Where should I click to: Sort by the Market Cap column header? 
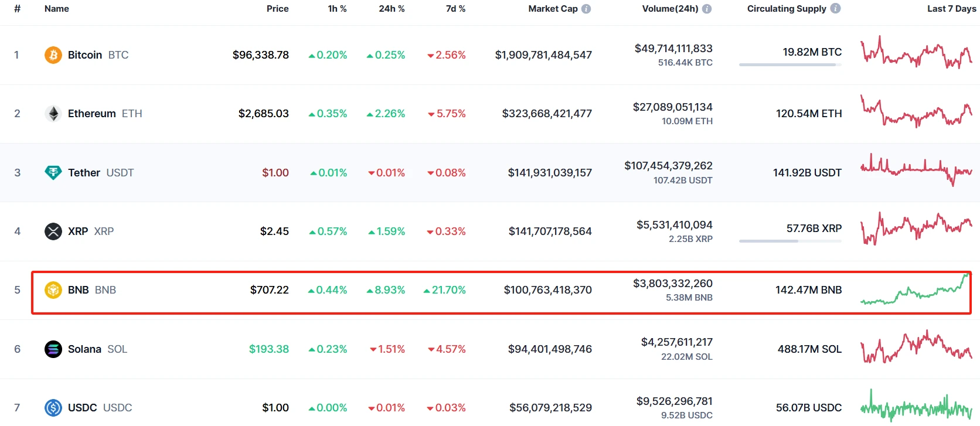click(553, 9)
